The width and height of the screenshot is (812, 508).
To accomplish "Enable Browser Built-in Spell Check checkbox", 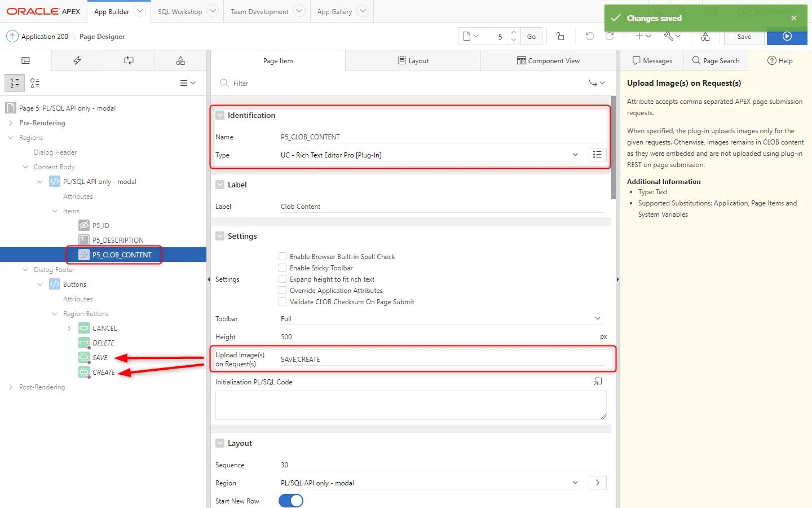I will 283,256.
